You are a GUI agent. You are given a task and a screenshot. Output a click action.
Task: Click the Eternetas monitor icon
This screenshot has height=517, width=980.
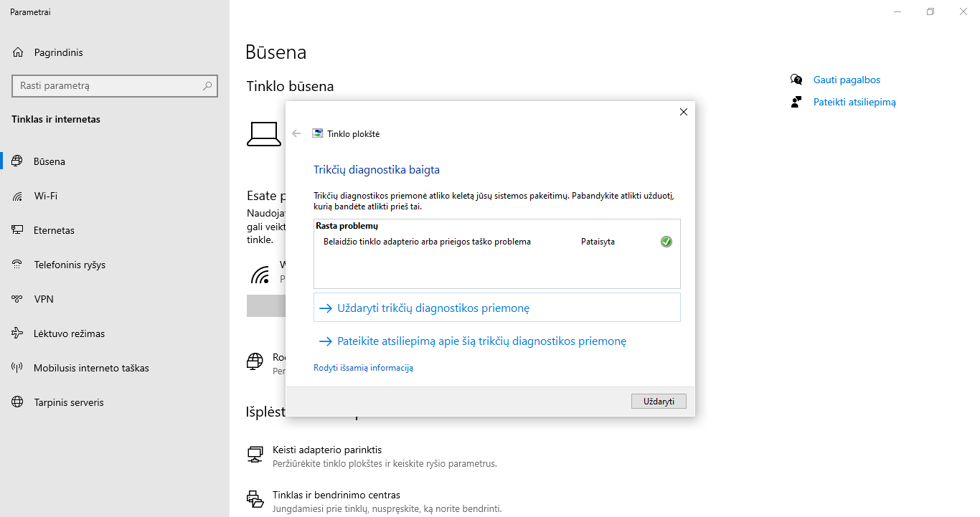tap(18, 230)
